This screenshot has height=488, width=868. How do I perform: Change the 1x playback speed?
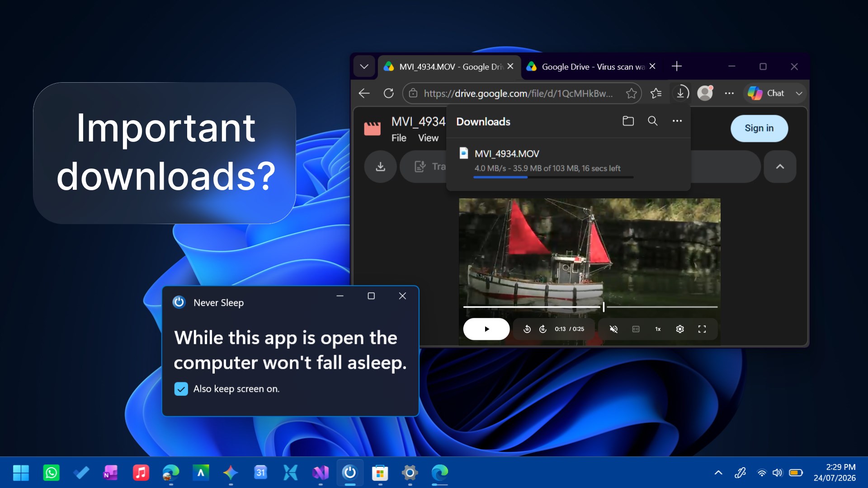[658, 329]
